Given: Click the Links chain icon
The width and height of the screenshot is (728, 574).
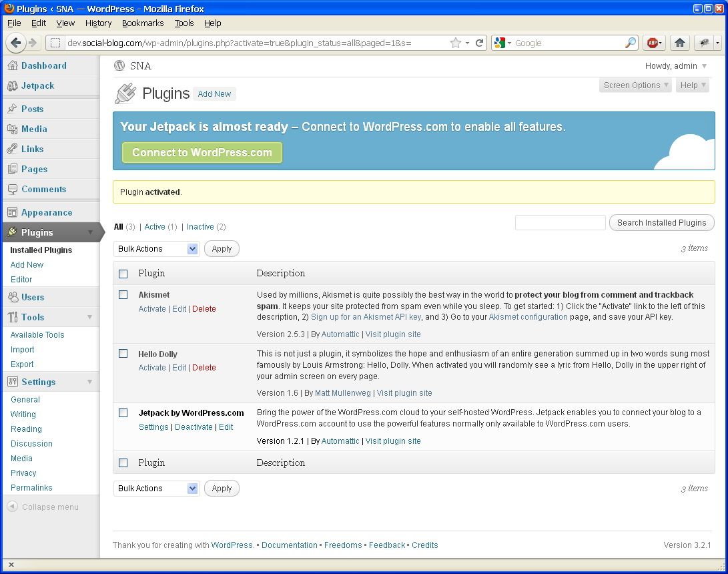Looking at the screenshot, I should pyautogui.click(x=13, y=149).
